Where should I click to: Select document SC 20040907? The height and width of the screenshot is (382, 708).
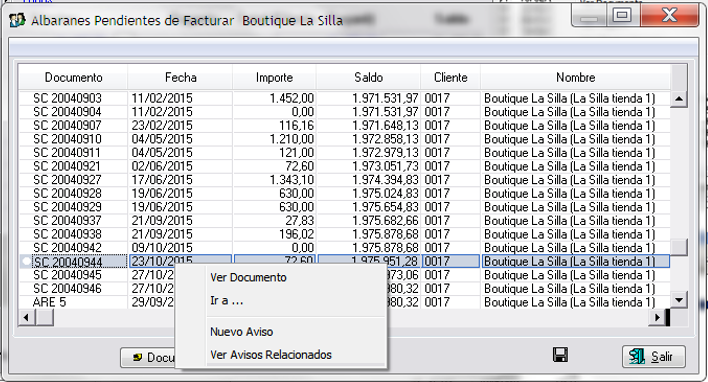pyautogui.click(x=67, y=126)
